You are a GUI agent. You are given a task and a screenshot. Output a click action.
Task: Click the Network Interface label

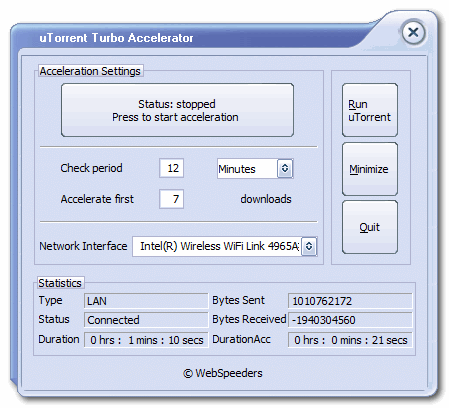[83, 246]
